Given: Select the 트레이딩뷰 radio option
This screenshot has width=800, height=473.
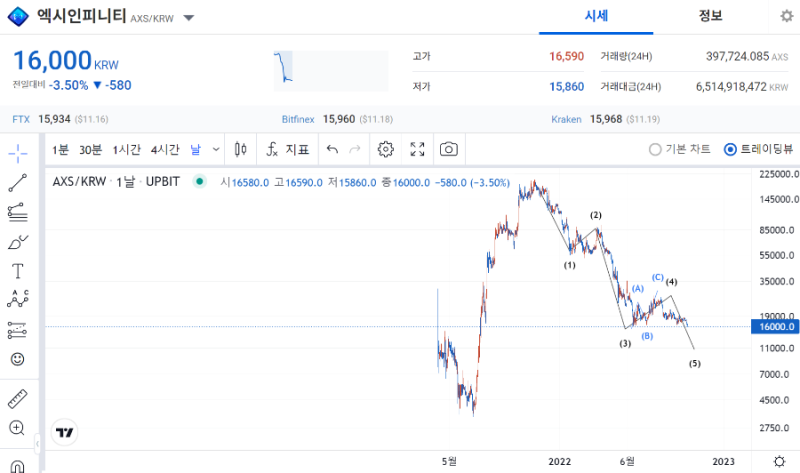Looking at the screenshot, I should point(758,149).
